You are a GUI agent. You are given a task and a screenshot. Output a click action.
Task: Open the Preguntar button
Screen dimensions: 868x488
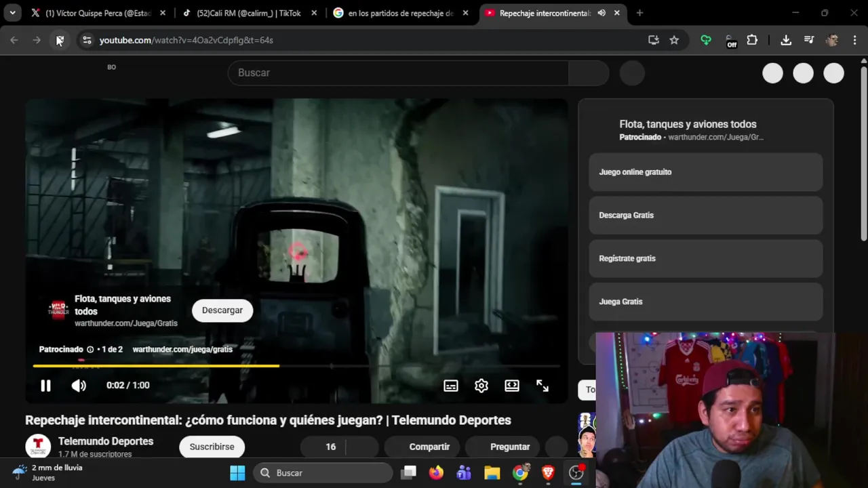[x=502, y=447]
